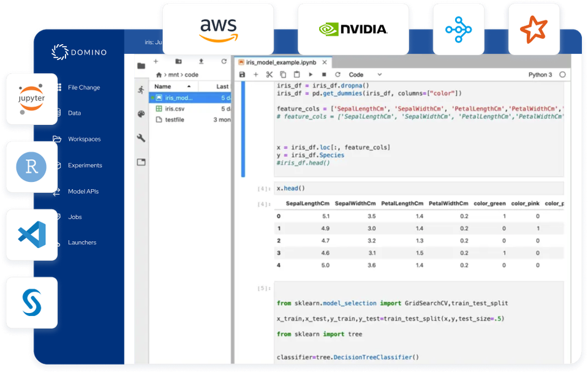The image size is (588, 373).
Task: Open Data section in Domino sidebar
Action: pyautogui.click(x=74, y=113)
